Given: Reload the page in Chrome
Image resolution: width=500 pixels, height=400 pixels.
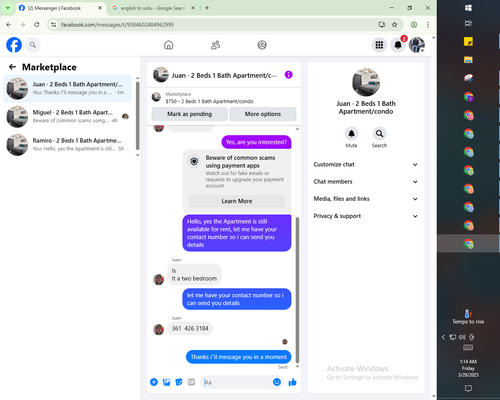Looking at the screenshot, I should tap(37, 25).
